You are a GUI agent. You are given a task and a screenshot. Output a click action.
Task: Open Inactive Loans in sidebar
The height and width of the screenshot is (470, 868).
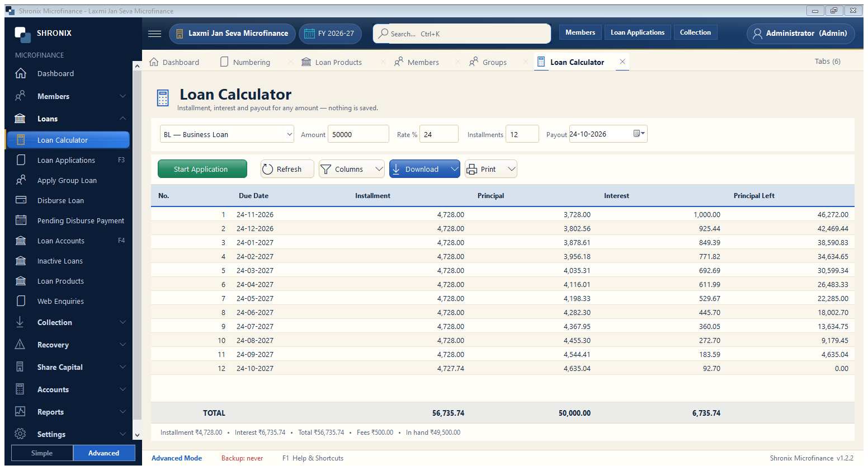(68, 261)
